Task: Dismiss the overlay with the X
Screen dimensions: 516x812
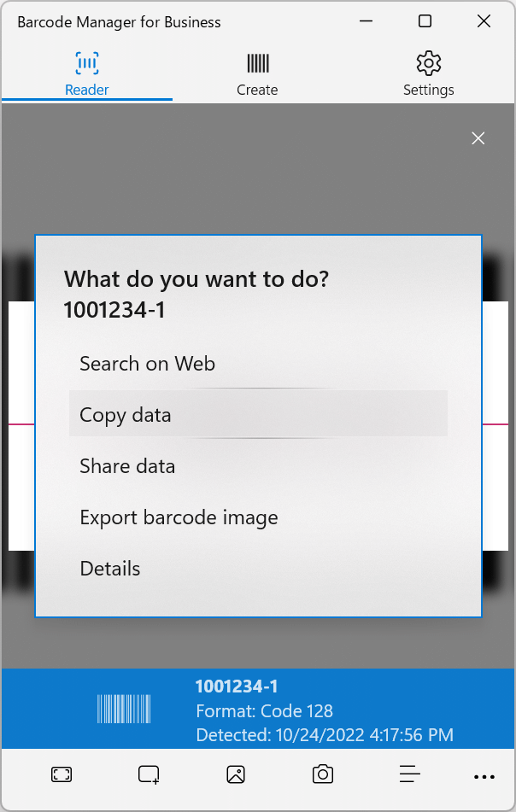Action: coord(478,138)
